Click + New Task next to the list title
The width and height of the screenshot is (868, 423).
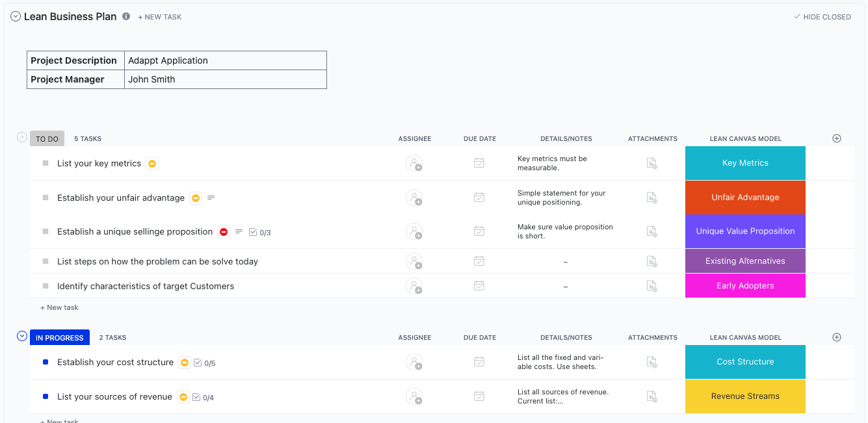pyautogui.click(x=160, y=17)
